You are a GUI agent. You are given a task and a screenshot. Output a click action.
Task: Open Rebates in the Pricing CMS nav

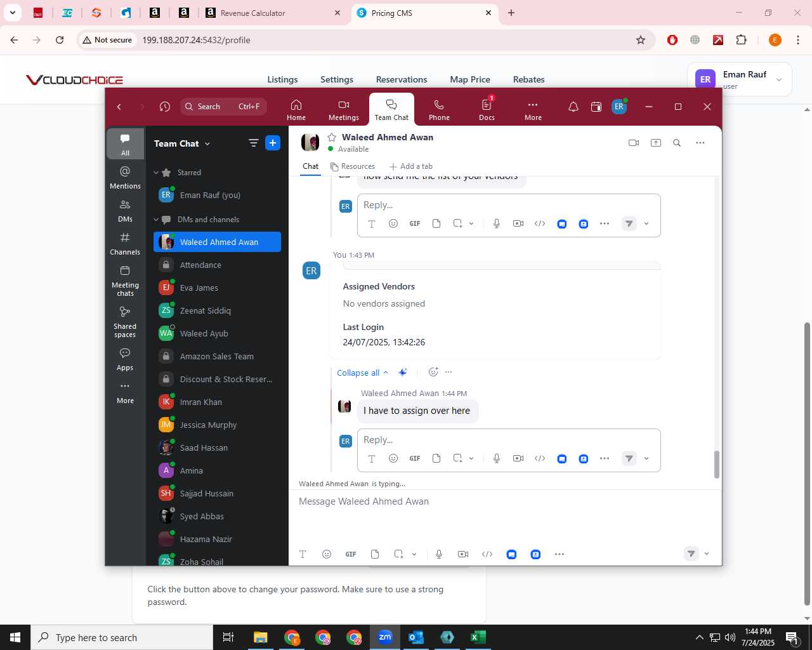[529, 79]
